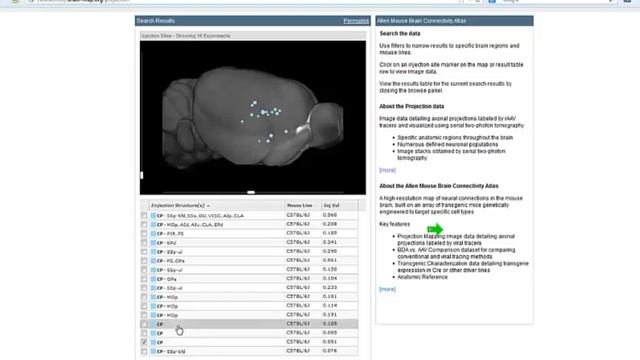Image resolution: width=640 pixels, height=360 pixels.
Task: Open [more] under the Key features list
Action: point(387,289)
